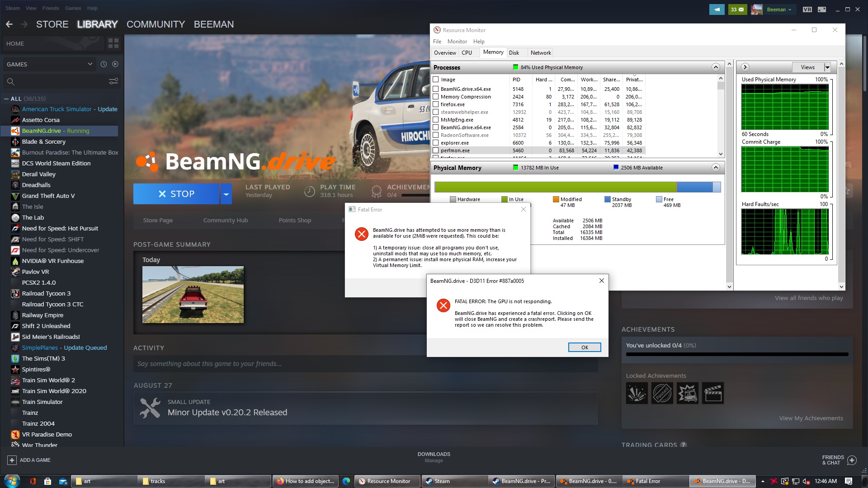The height and width of the screenshot is (488, 868).
Task: Check the first BeamNG.drive.x64.exe PID 5148 box
Action: [x=436, y=89]
